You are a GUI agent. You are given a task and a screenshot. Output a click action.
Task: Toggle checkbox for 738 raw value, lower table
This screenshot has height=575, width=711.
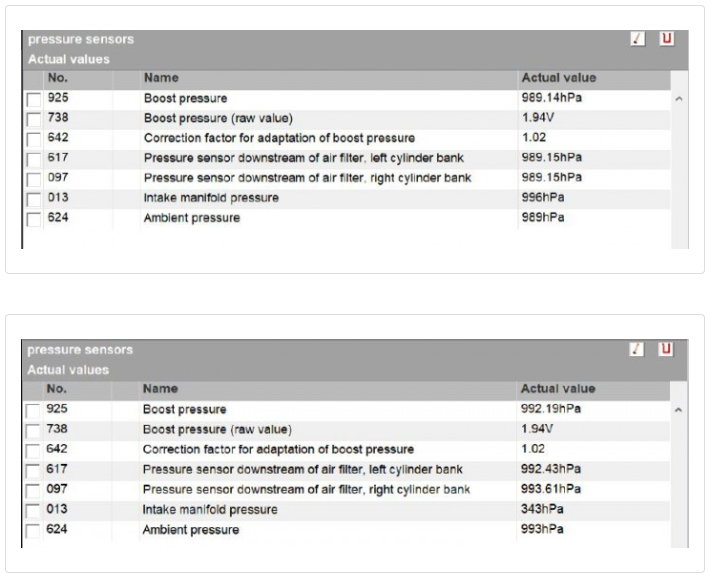(33, 431)
